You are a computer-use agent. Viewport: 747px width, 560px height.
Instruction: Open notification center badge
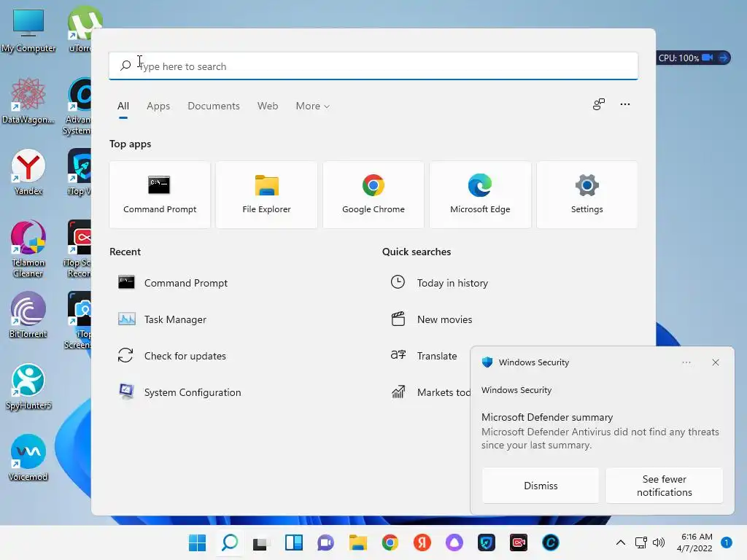point(727,542)
